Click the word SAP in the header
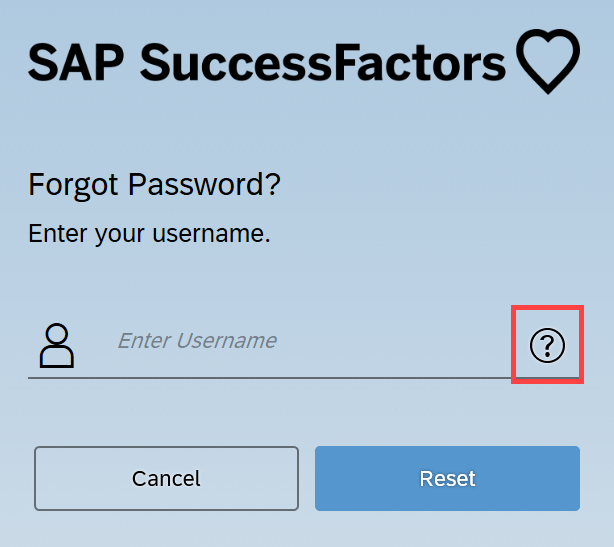 tap(76, 63)
